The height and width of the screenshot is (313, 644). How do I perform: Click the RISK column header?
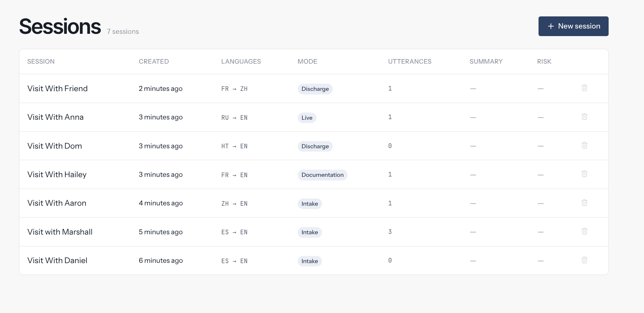coord(544,61)
